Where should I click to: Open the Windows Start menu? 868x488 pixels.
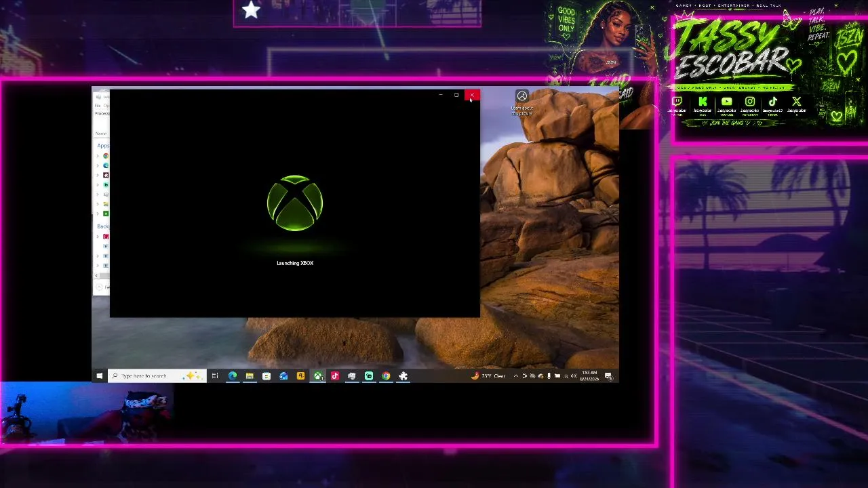coord(100,376)
